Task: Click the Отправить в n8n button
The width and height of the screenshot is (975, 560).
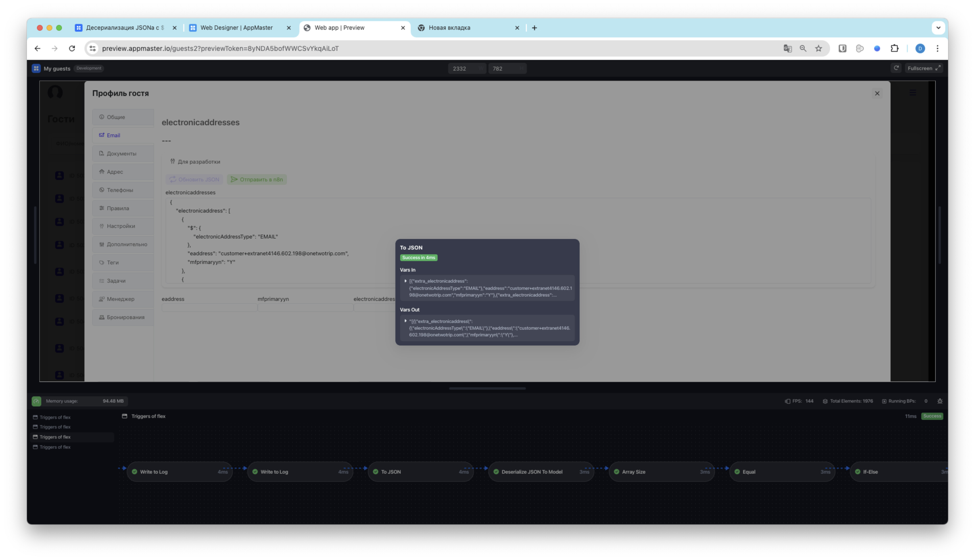Action: [257, 179]
